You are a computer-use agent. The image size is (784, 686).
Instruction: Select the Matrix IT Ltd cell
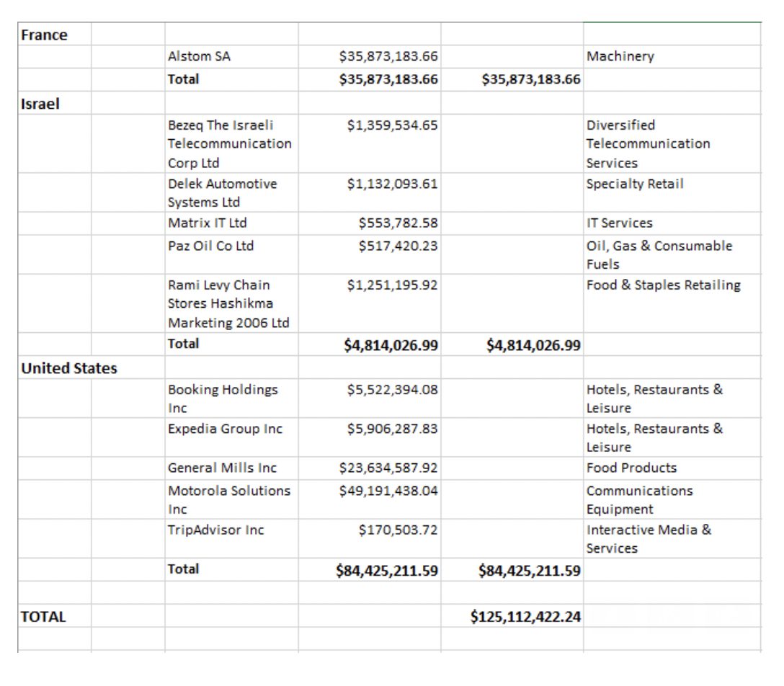pyautogui.click(x=208, y=223)
